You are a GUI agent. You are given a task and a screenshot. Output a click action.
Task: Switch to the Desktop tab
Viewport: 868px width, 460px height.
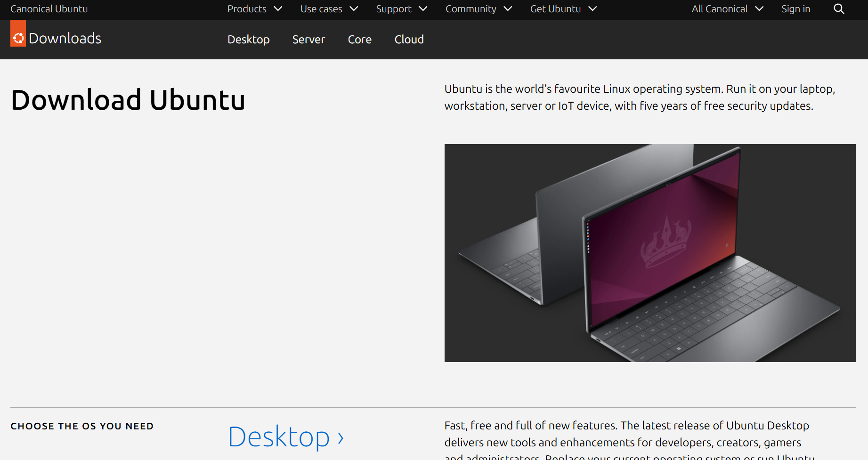tap(248, 40)
